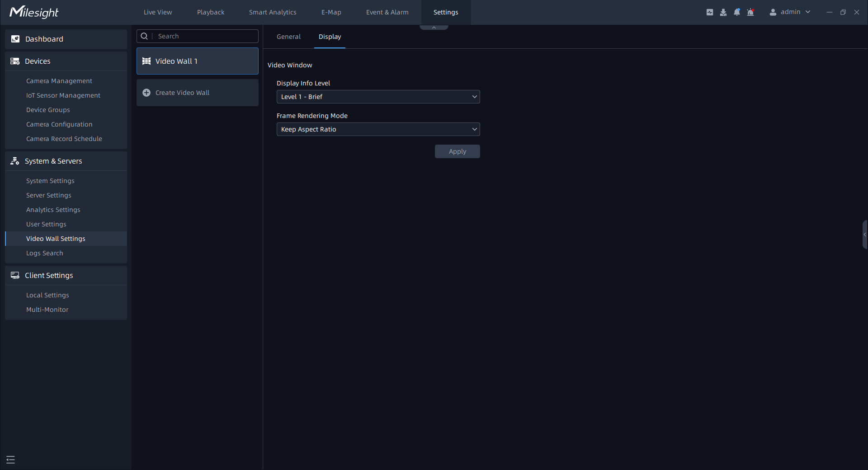868x470 pixels.
Task: Click the Milesight logo
Action: pyautogui.click(x=34, y=12)
